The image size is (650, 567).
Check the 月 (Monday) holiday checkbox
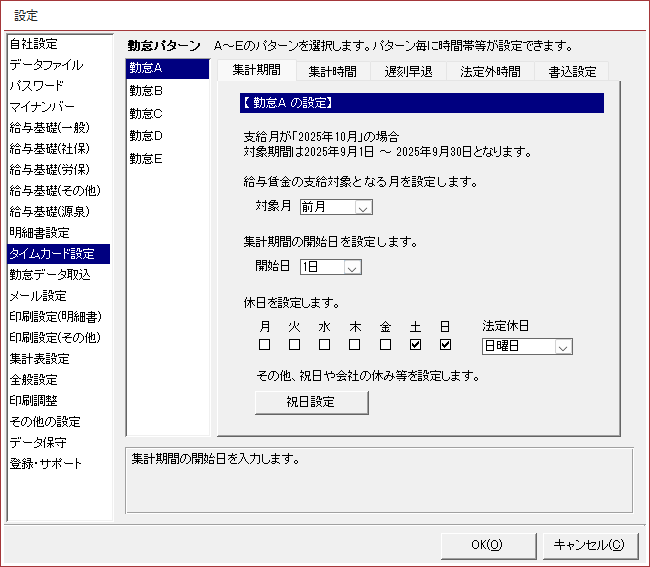[x=265, y=345]
